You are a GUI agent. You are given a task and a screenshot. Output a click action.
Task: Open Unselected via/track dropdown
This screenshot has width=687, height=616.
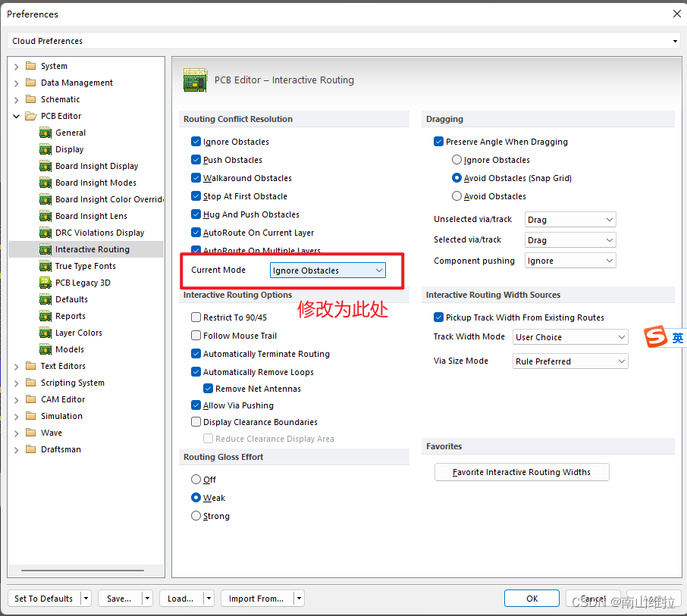coord(570,219)
